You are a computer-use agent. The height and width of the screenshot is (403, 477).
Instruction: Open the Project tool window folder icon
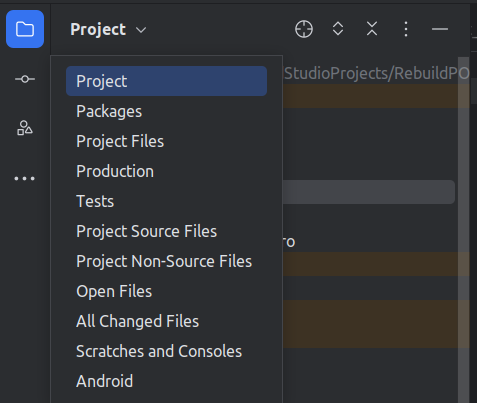pos(25,29)
